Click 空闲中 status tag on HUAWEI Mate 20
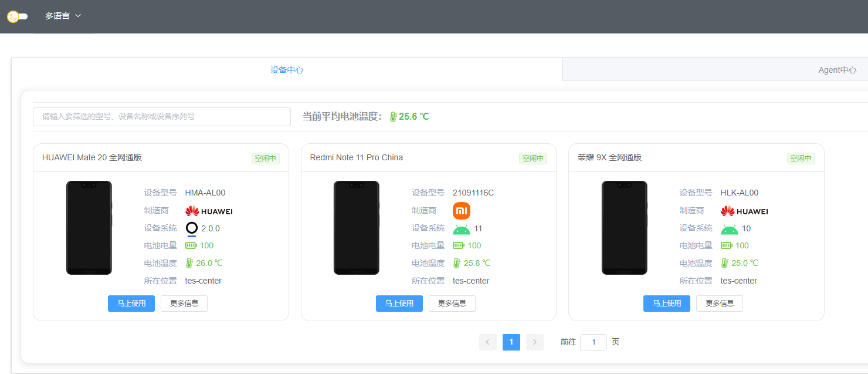This screenshot has width=868, height=374. (266, 159)
